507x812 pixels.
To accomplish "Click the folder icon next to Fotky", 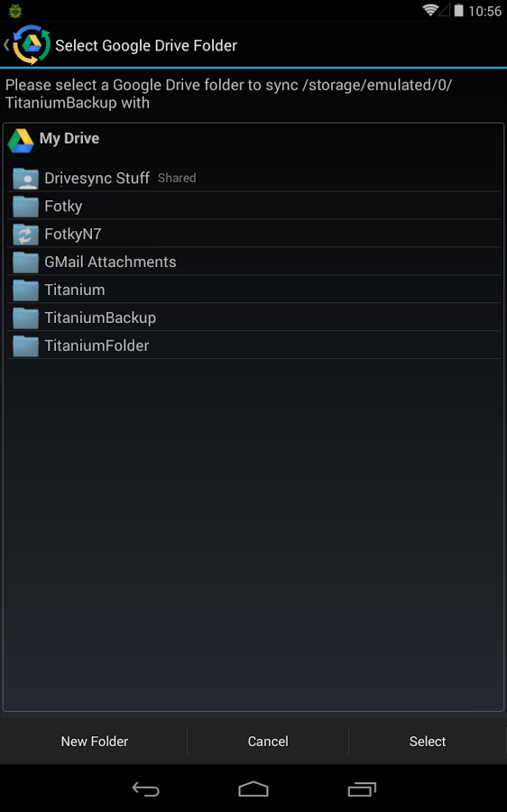I will [x=25, y=207].
